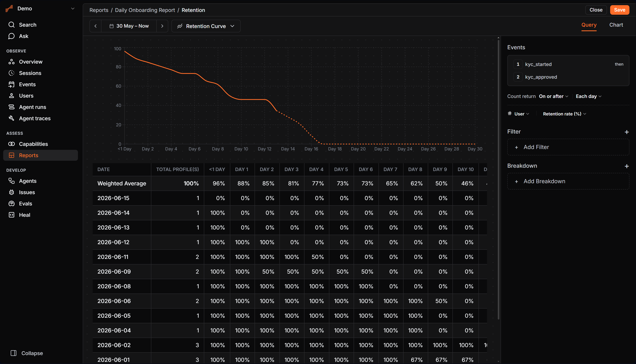Open the Sessions page
Image resolution: width=636 pixels, height=364 pixels.
pos(41,73)
